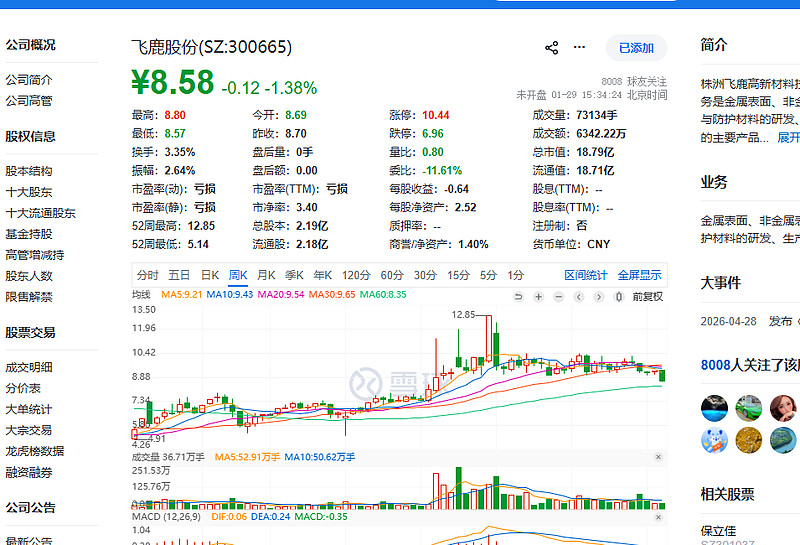Screen dimensions: 800x545
Task: Open 成交明细 in the sidebar
Action: click(x=29, y=367)
